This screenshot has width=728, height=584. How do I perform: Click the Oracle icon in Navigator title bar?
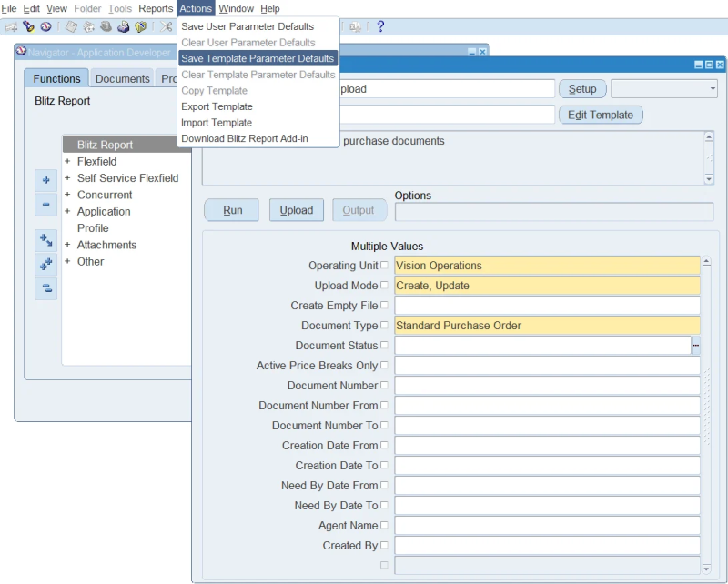(x=21, y=51)
